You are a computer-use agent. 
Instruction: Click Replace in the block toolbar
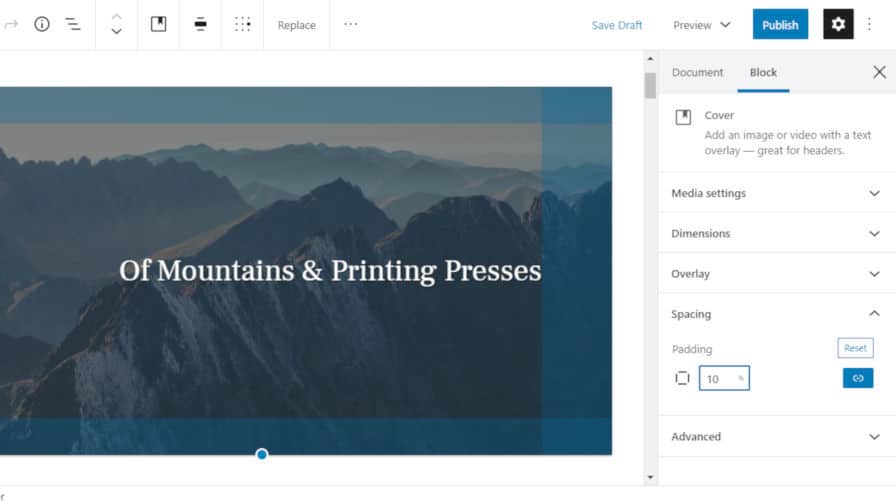click(296, 25)
